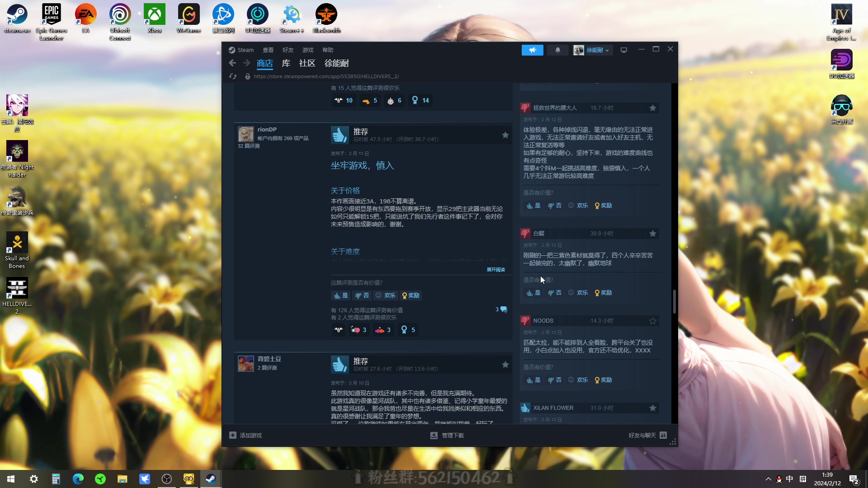This screenshot has width=868, height=488.
Task: Vote 欢乐 on 白髫 review
Action: (578, 293)
